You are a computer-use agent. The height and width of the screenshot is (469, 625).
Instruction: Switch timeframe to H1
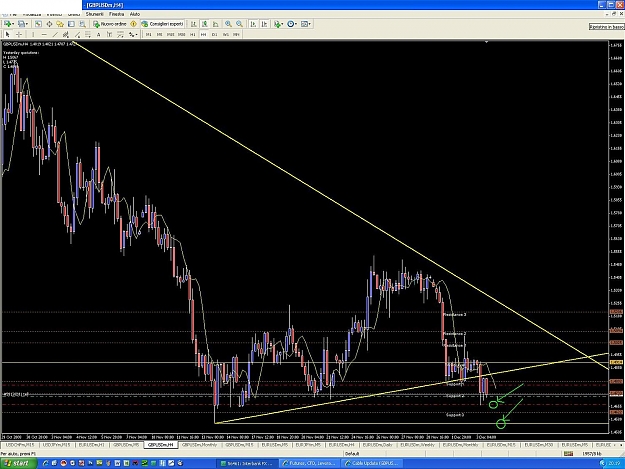click(193, 34)
